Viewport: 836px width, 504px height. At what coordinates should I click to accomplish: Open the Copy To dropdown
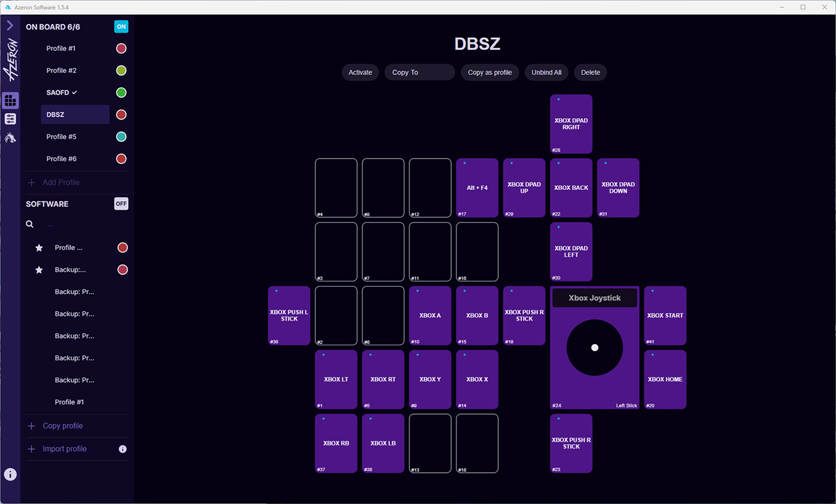(x=419, y=72)
